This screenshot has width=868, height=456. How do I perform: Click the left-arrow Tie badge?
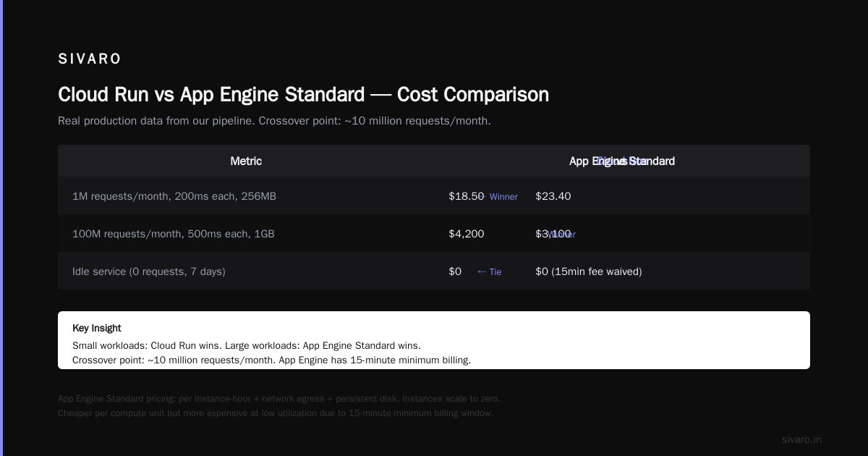click(490, 272)
